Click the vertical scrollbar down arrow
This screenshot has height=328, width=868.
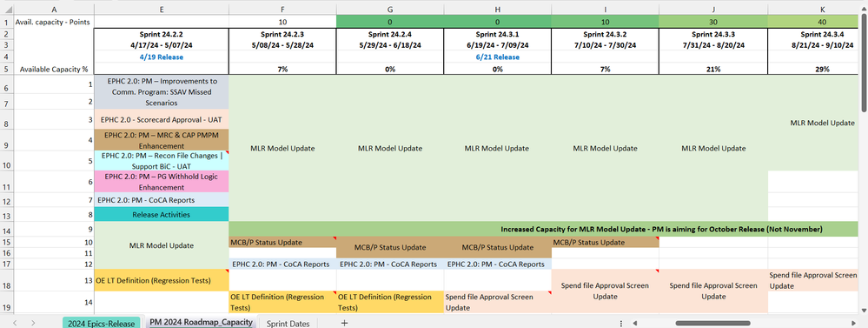pos(864,311)
